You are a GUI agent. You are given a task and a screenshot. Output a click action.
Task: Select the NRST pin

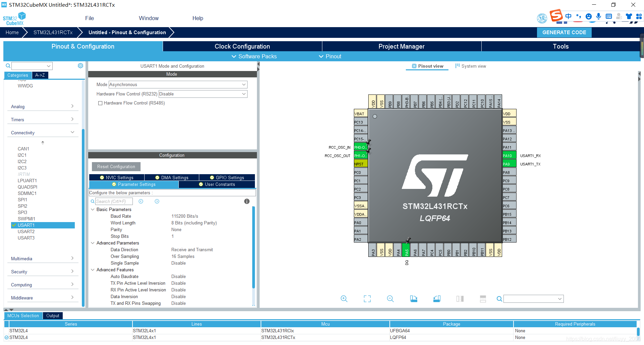[x=361, y=164]
